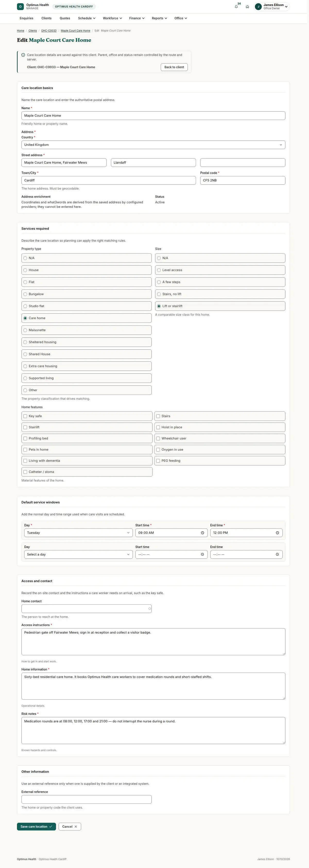This screenshot has height=868, width=309.
Task: Expand the Reports menu
Action: point(159,18)
